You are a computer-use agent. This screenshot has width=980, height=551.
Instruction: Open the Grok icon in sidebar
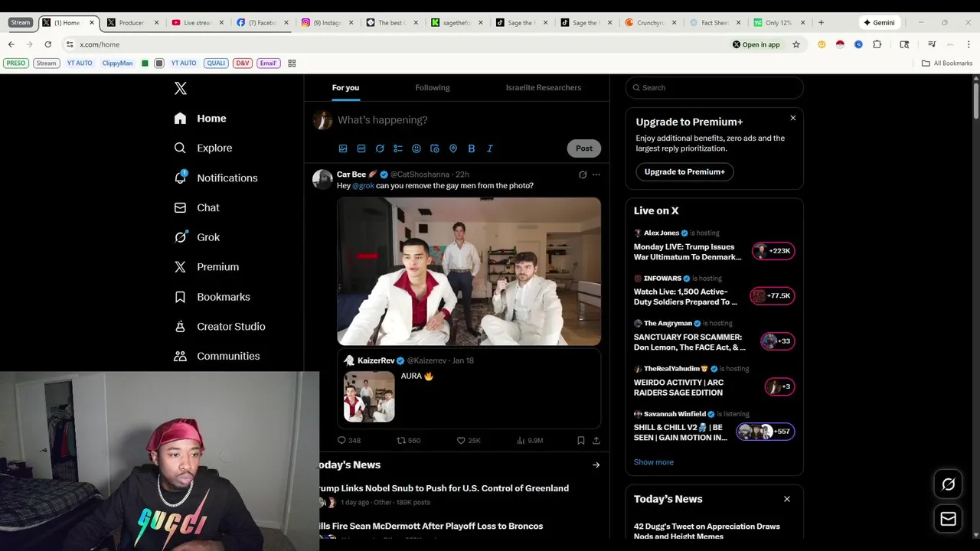180,237
